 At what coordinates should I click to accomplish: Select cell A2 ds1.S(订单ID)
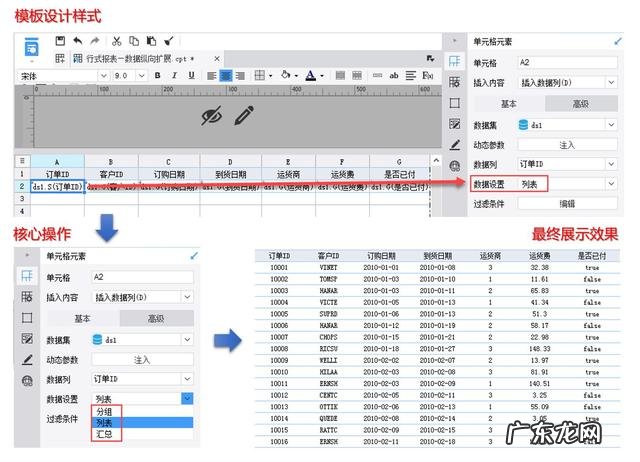pos(58,187)
